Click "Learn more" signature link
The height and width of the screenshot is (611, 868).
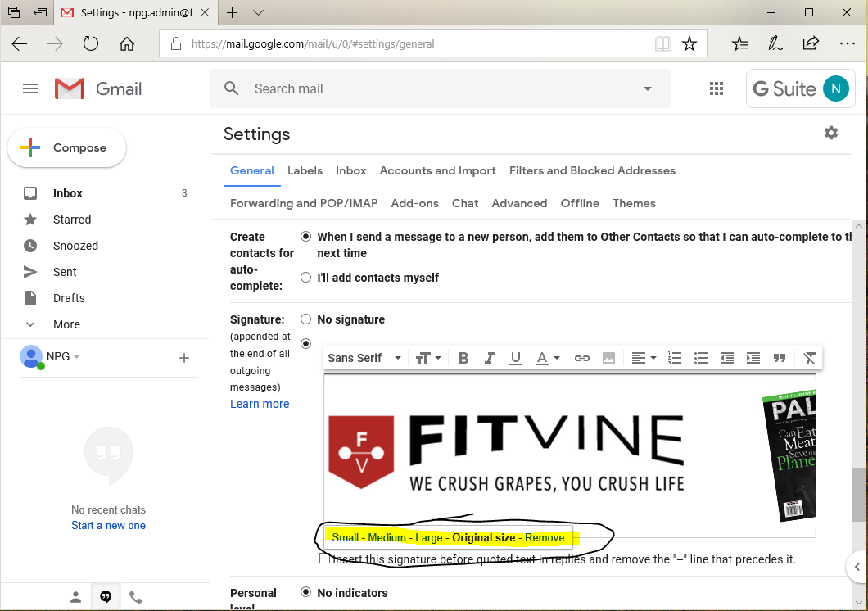(x=260, y=404)
